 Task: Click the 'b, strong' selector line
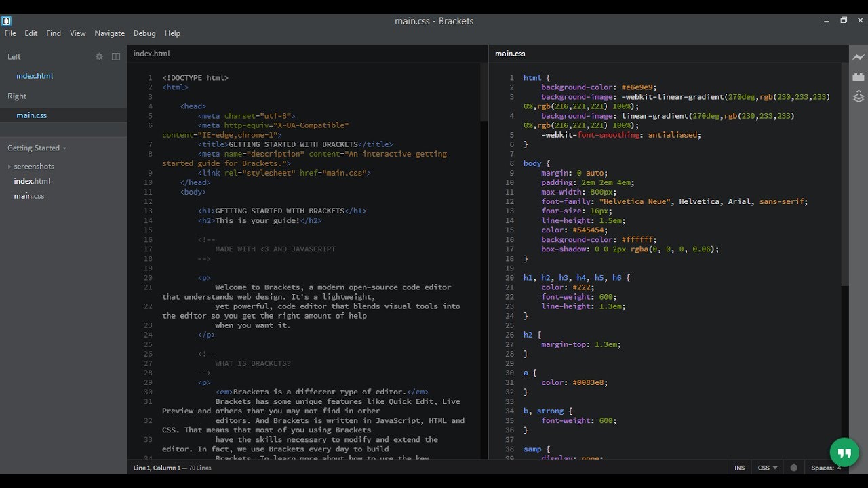548,411
